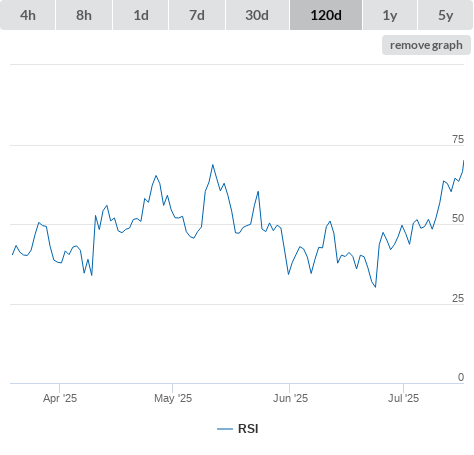Switch to the 30d time range

coord(257,15)
